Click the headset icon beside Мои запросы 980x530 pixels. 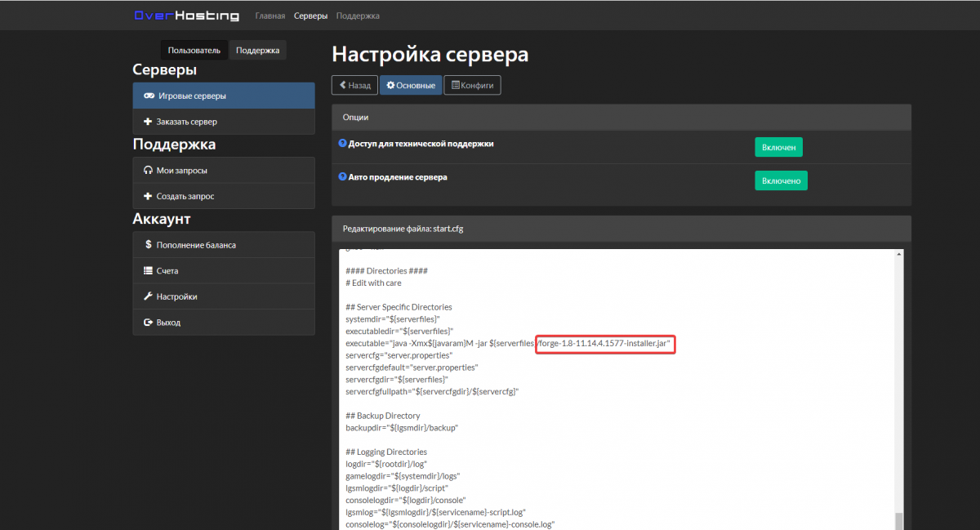(148, 171)
